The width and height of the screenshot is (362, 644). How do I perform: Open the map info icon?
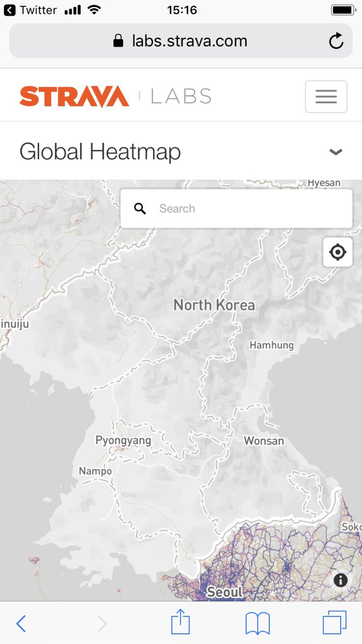pyautogui.click(x=340, y=580)
